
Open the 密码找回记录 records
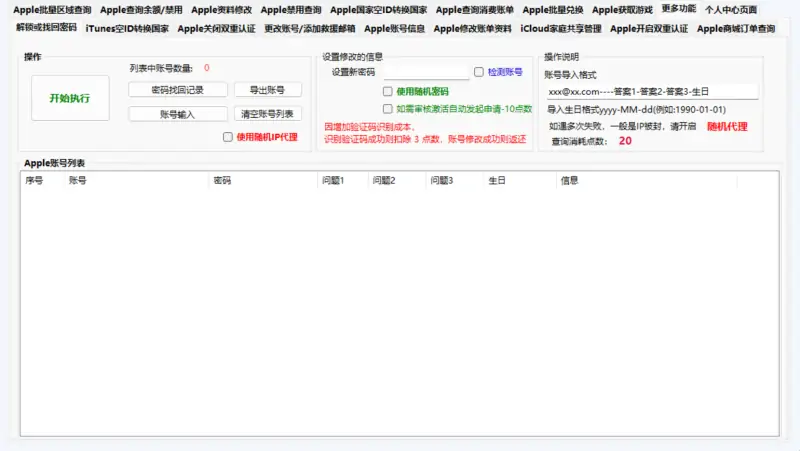point(177,90)
